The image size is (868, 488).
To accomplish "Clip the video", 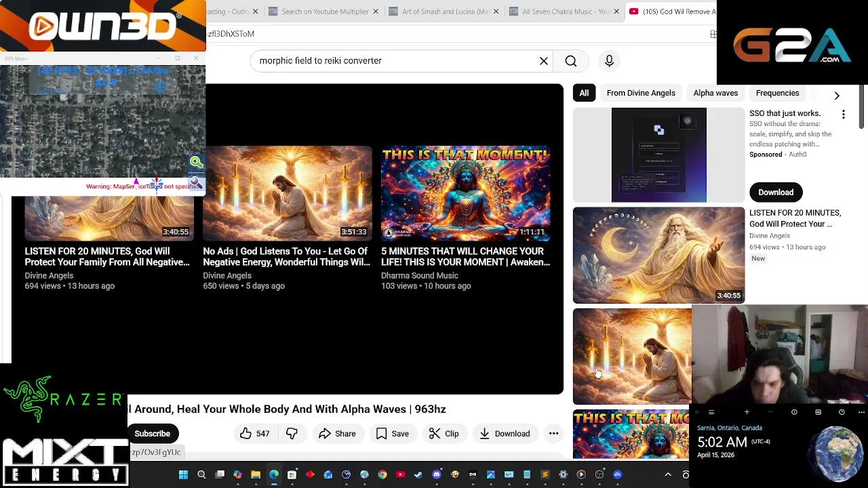I will pos(444,434).
